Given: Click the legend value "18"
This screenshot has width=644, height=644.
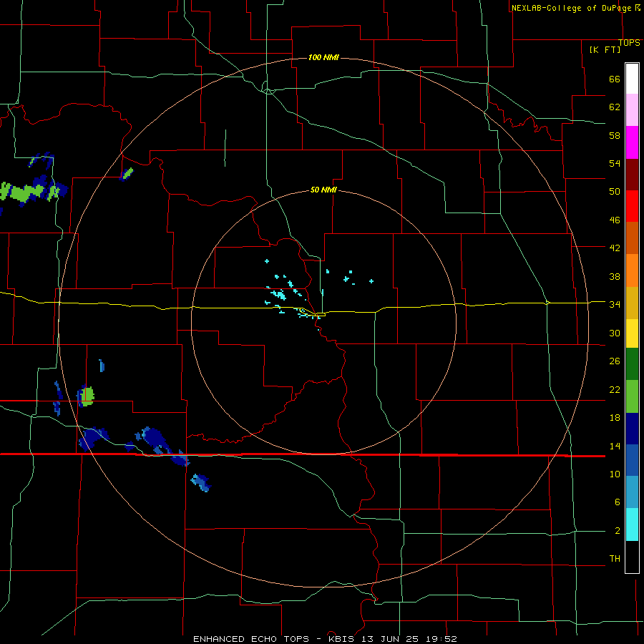Looking at the screenshot, I should [615, 418].
